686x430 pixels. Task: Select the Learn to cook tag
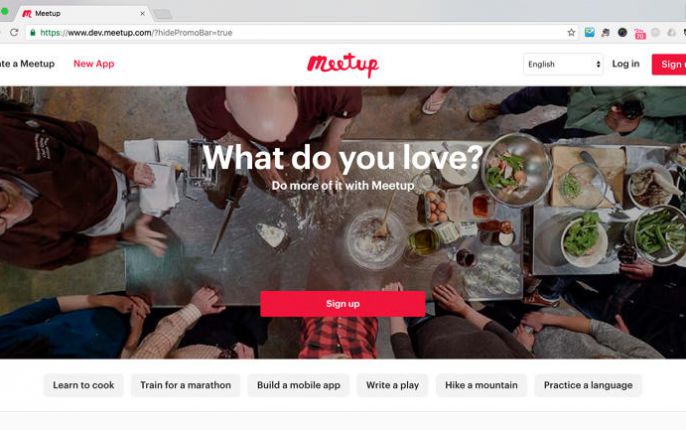click(84, 385)
